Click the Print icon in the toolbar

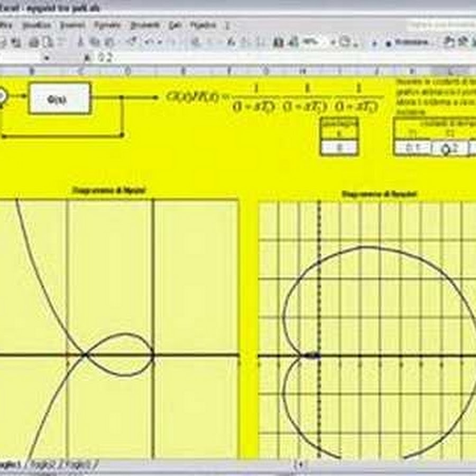tap(34, 42)
